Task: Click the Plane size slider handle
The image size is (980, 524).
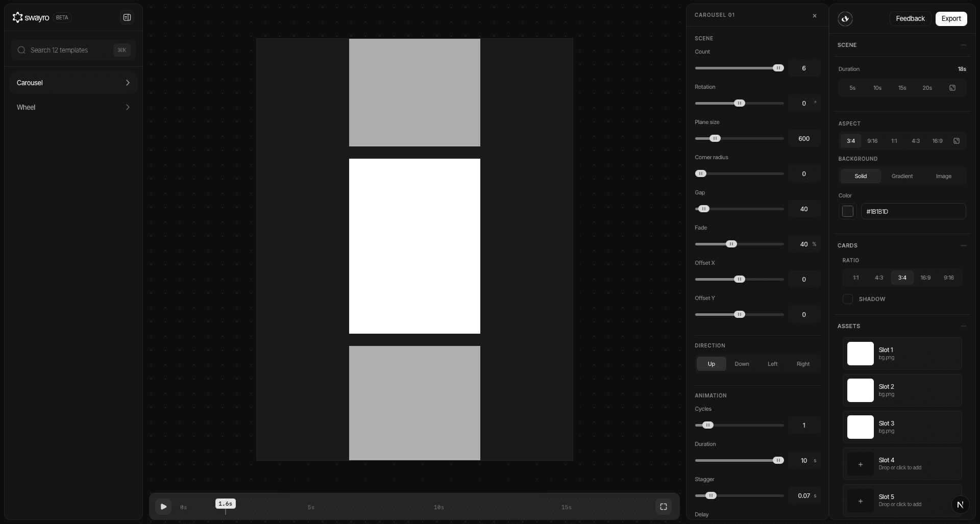Action: point(715,138)
